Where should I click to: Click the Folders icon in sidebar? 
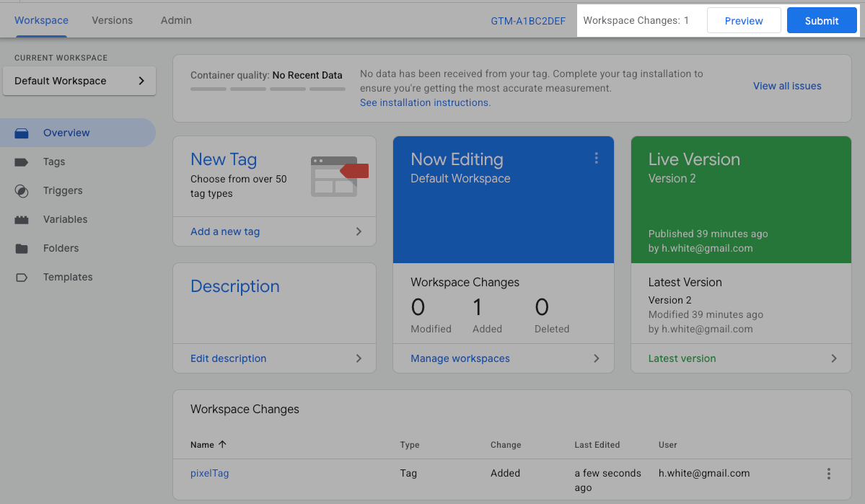tap(22, 249)
